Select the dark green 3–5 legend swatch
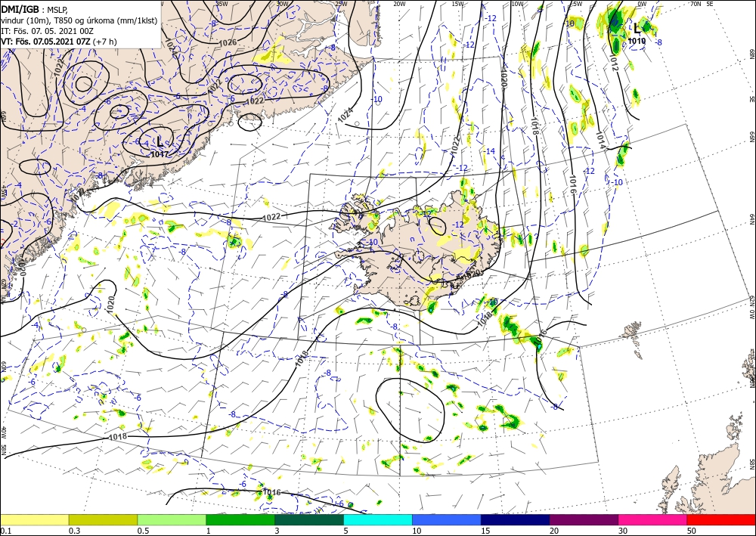 pyautogui.click(x=309, y=519)
